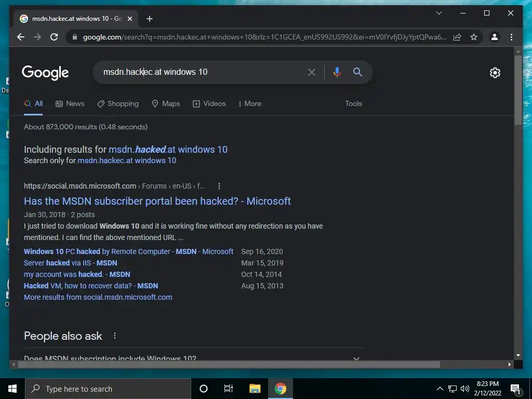Open the tab search chevron in title bar
This screenshot has height=399, width=532.
coord(439,13)
